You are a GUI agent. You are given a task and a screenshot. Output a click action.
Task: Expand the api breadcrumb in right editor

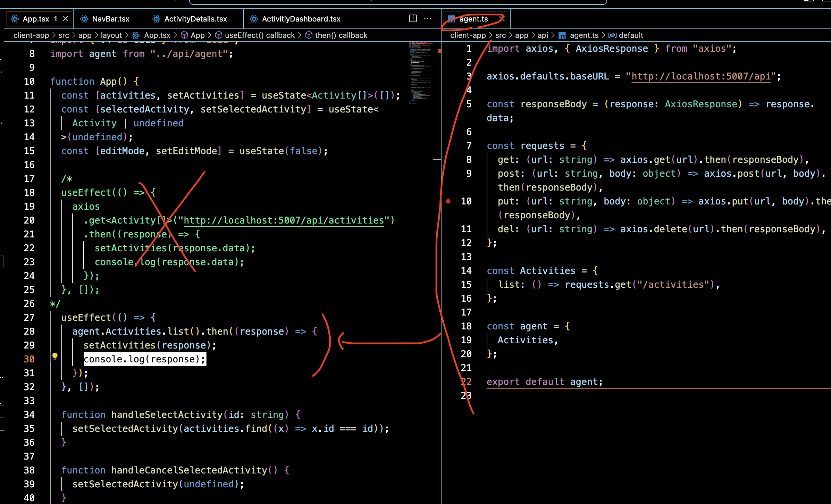click(x=543, y=35)
